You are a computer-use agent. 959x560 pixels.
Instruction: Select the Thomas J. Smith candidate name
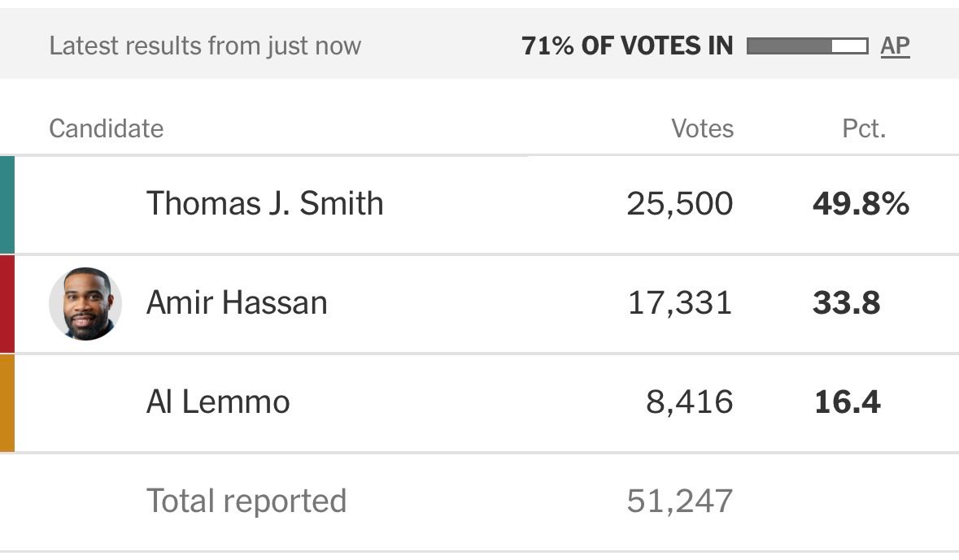(265, 203)
